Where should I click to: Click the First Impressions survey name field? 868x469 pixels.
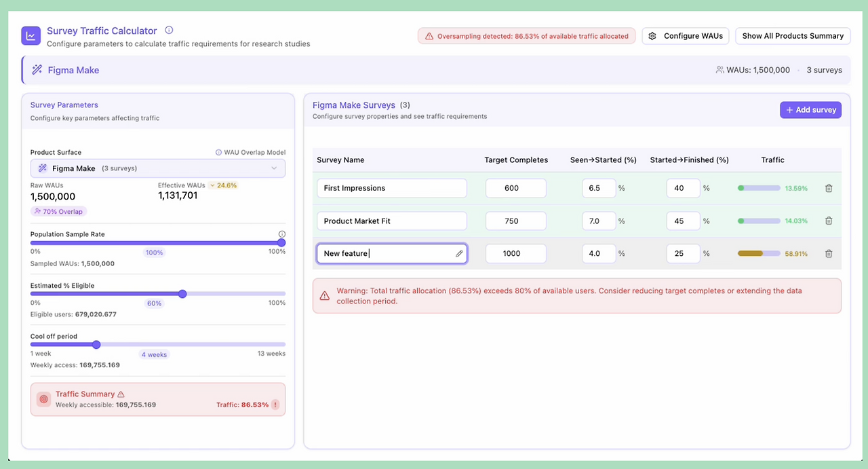pos(392,188)
